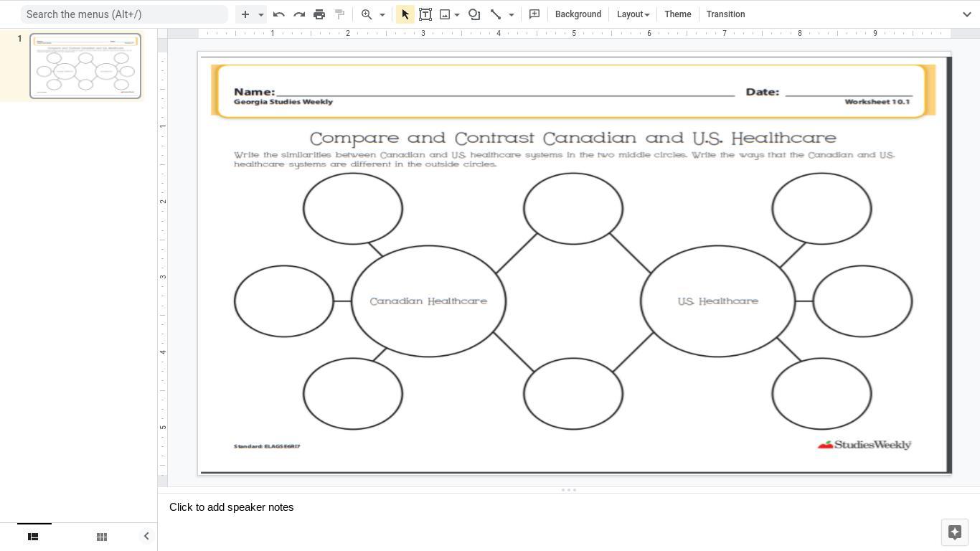
Task: Open the shape tool
Action: (474, 14)
